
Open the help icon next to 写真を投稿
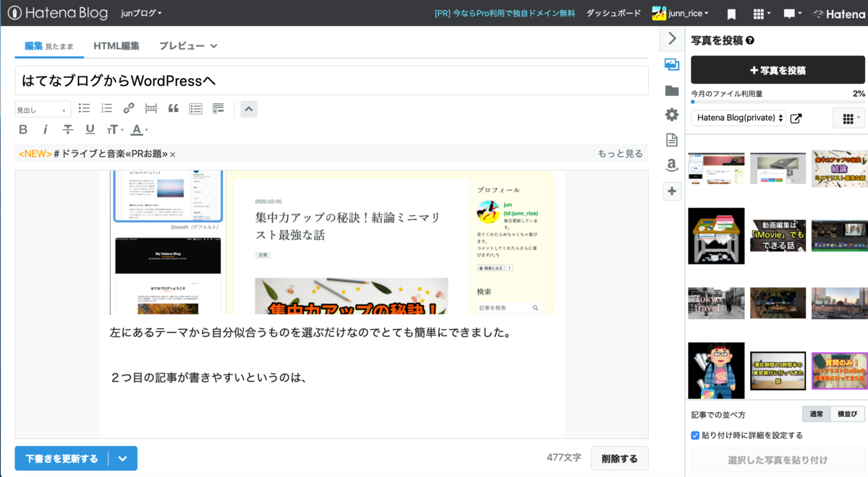pyautogui.click(x=750, y=40)
